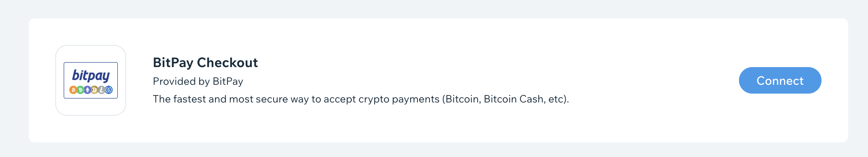868x157 pixels.
Task: Click the blue USD Coin icon
Action: coord(109,90)
